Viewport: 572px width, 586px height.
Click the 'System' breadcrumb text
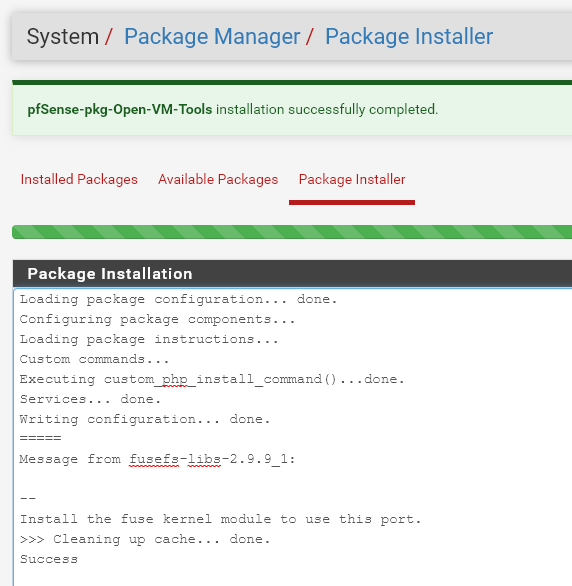(62, 37)
